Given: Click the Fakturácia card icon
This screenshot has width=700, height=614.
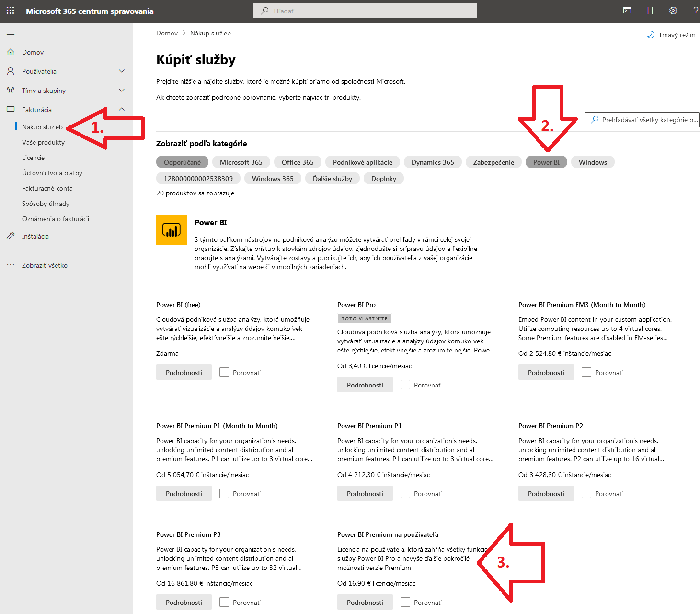Looking at the screenshot, I should [x=11, y=109].
